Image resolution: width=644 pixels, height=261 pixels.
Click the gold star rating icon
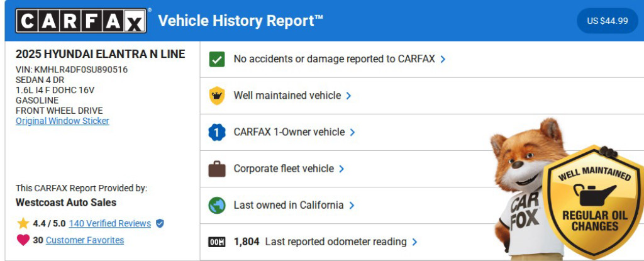coord(23,223)
